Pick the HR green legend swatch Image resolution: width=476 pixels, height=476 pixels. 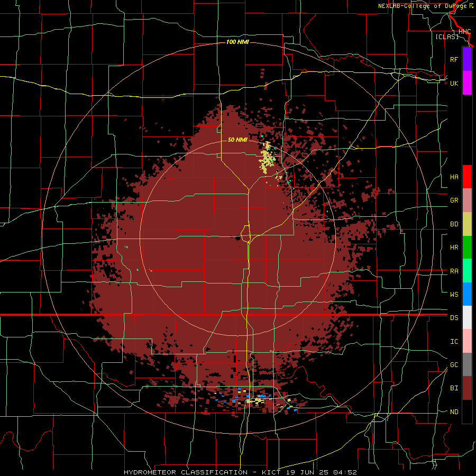click(467, 248)
